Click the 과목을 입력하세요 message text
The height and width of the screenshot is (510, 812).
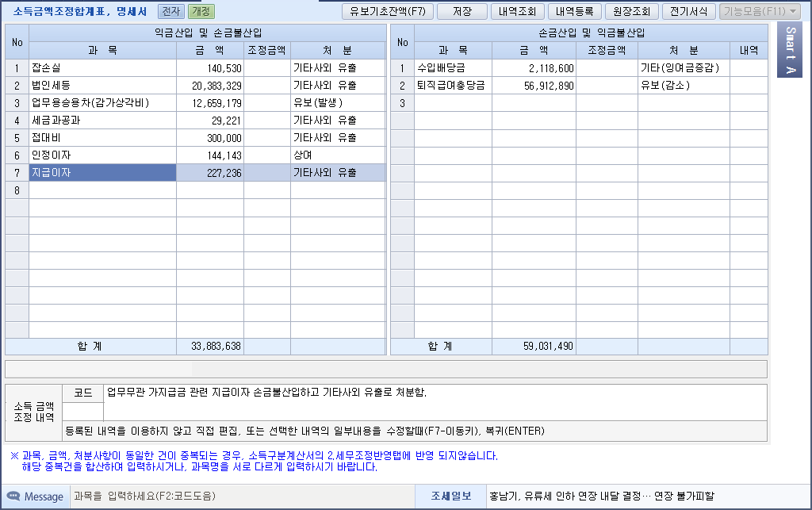(144, 496)
